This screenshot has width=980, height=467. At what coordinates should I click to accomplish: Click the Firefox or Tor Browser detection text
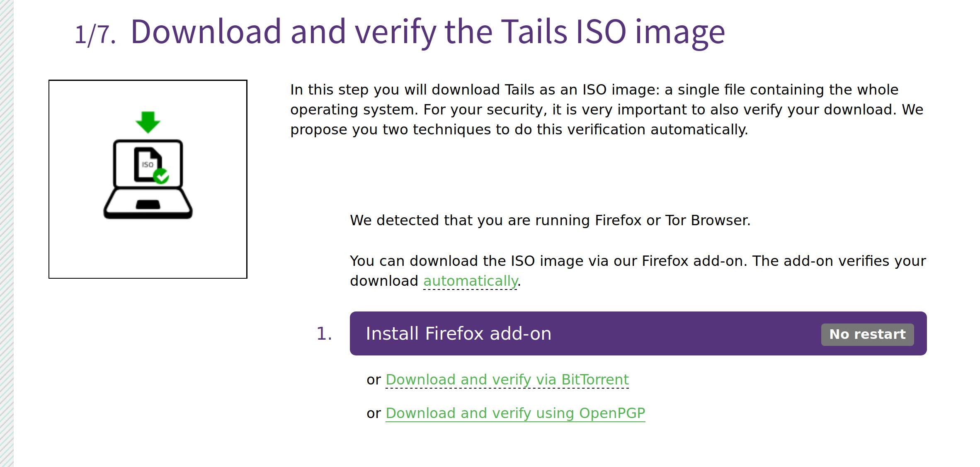(550, 221)
